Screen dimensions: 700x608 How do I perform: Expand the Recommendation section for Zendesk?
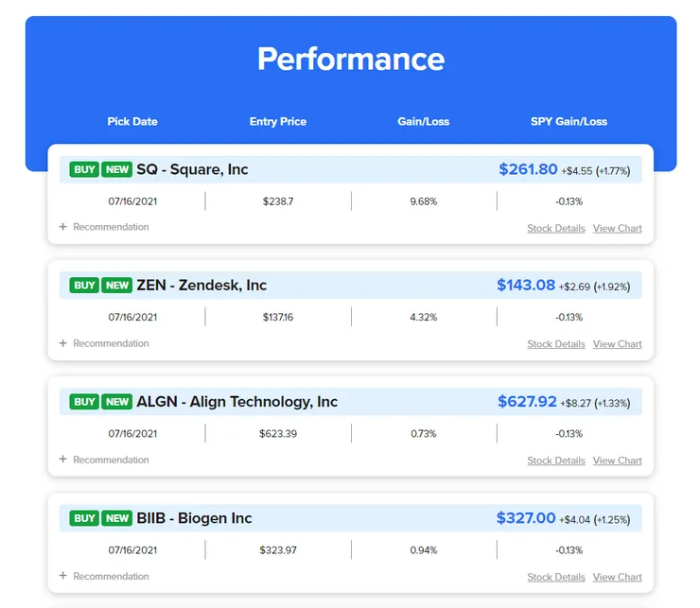104,343
